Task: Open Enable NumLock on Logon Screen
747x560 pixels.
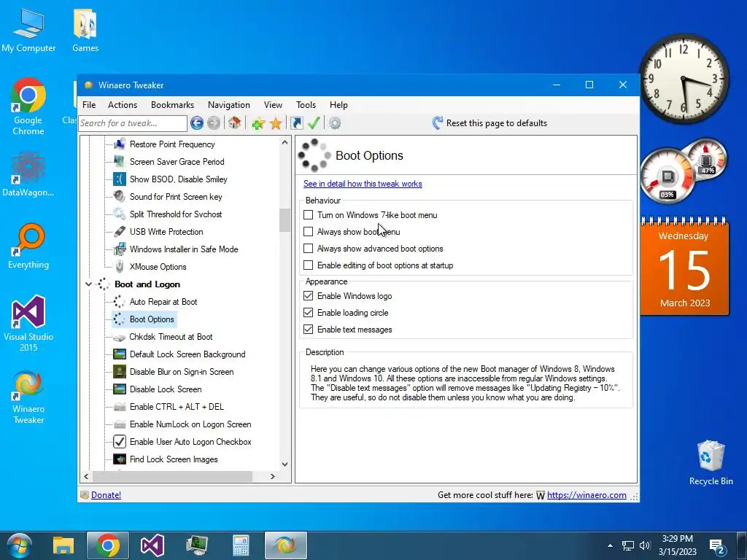Action: [190, 424]
